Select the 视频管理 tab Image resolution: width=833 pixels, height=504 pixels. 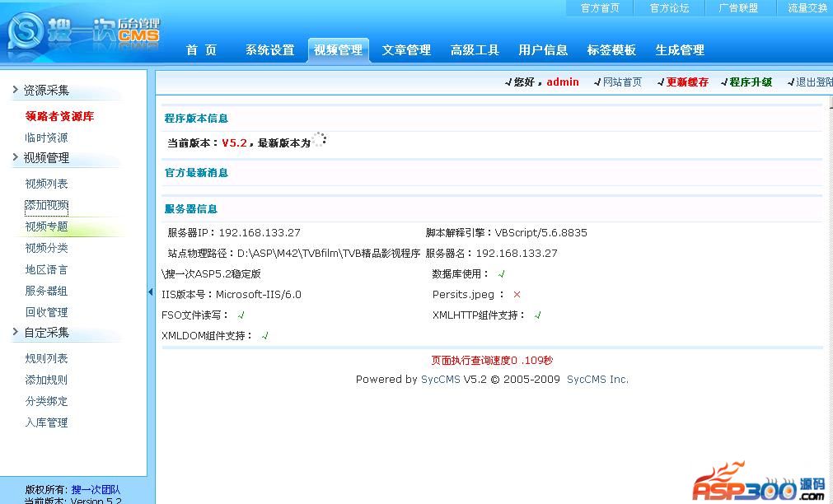338,50
